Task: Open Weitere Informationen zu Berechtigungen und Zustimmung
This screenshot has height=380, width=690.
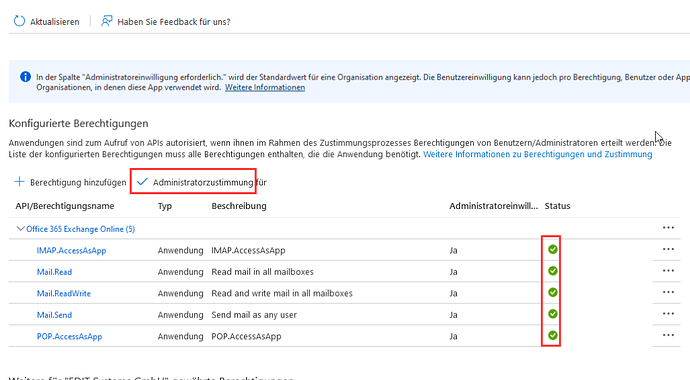Action: (537, 154)
